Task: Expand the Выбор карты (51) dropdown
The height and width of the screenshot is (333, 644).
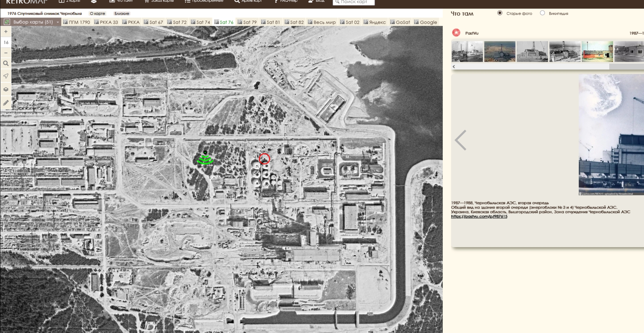Action: point(33,22)
